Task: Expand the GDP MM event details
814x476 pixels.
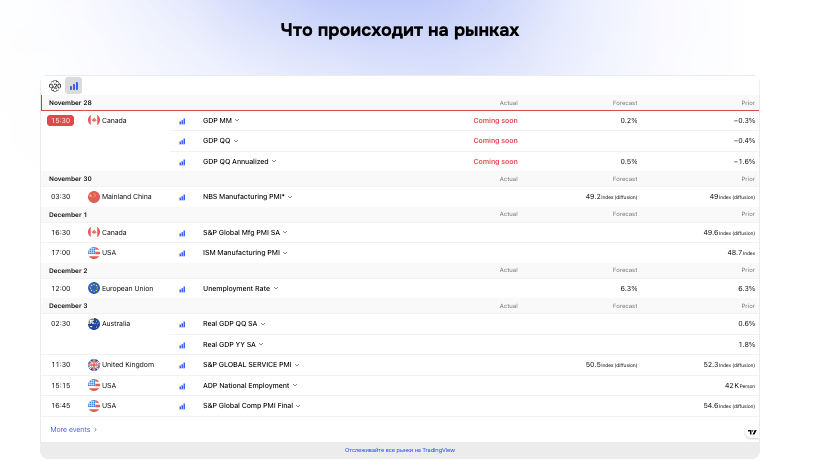Action: [237, 120]
